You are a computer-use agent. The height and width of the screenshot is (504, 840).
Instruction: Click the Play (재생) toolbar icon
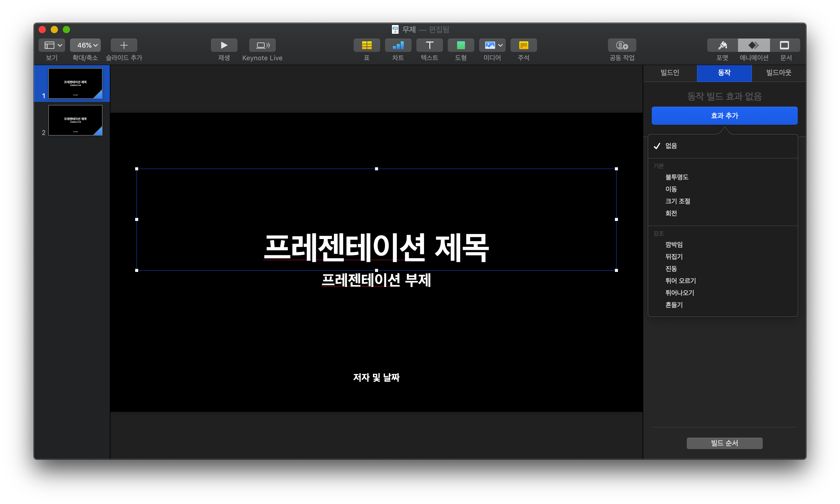[x=224, y=45]
